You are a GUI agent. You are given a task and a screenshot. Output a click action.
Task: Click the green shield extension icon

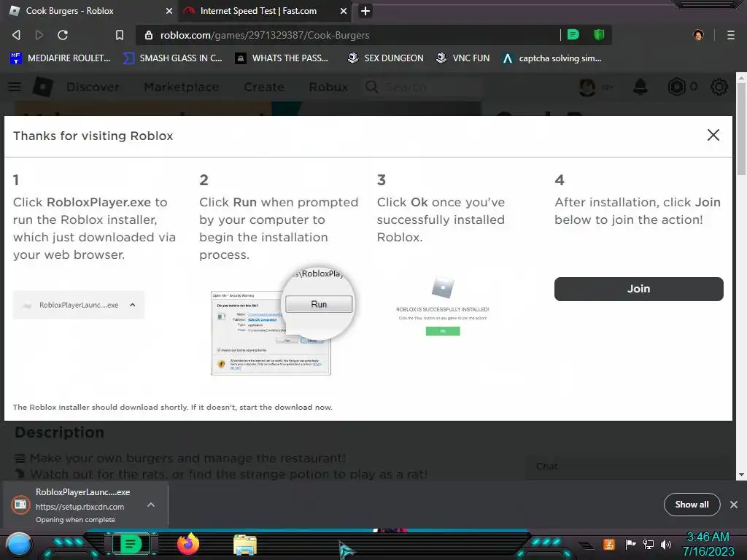pyautogui.click(x=599, y=35)
